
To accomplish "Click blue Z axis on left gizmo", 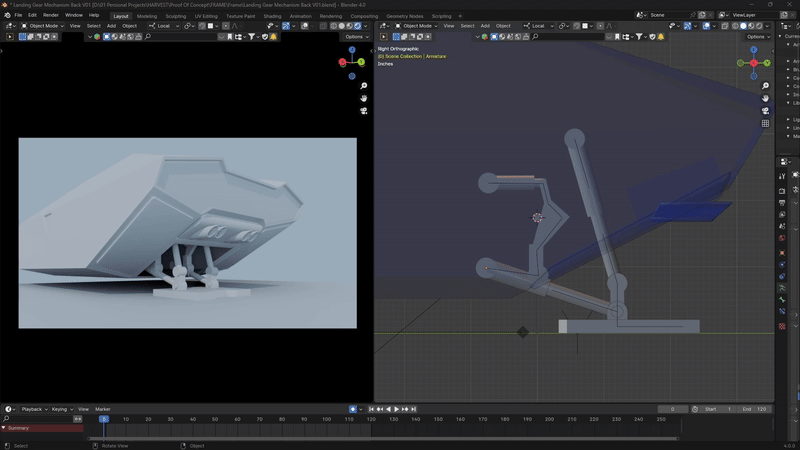I will point(352,49).
